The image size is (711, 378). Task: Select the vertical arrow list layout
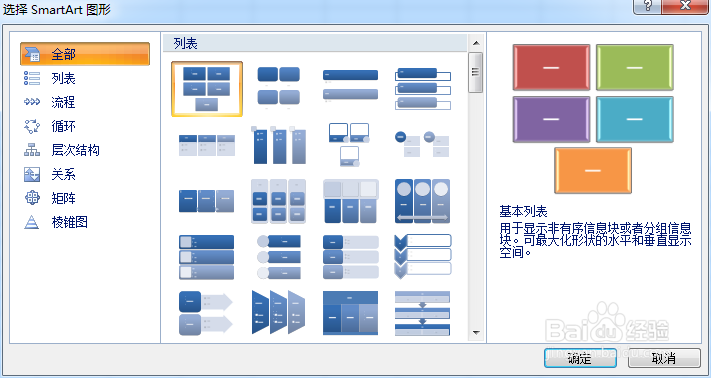pos(206,313)
